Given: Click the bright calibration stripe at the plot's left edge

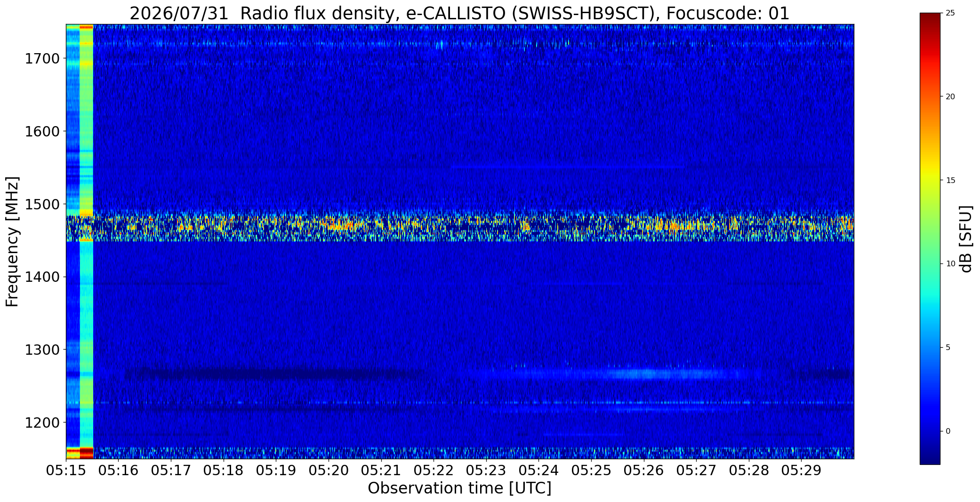Looking at the screenshot, I should point(86,241).
